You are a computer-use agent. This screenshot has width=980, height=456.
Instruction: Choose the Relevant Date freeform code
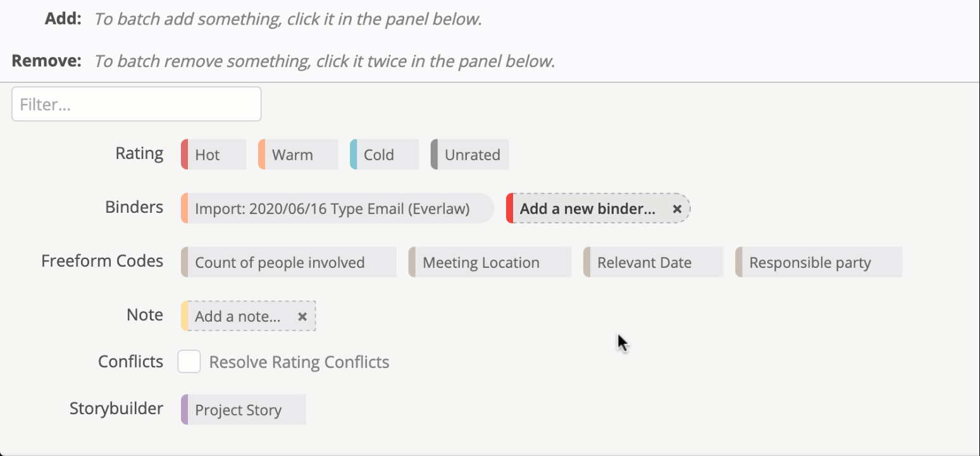tap(652, 263)
